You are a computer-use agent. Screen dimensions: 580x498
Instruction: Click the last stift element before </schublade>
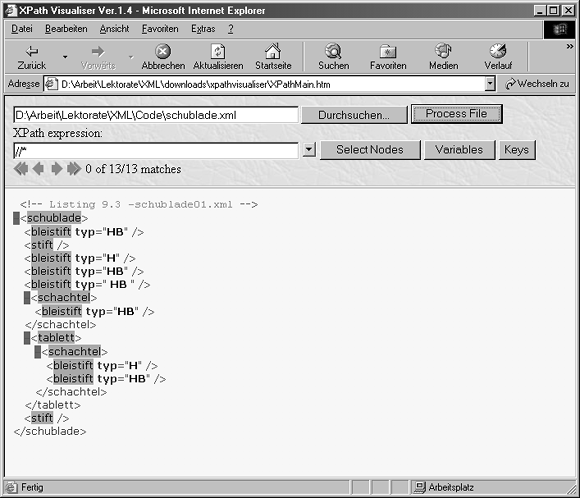coord(47,418)
